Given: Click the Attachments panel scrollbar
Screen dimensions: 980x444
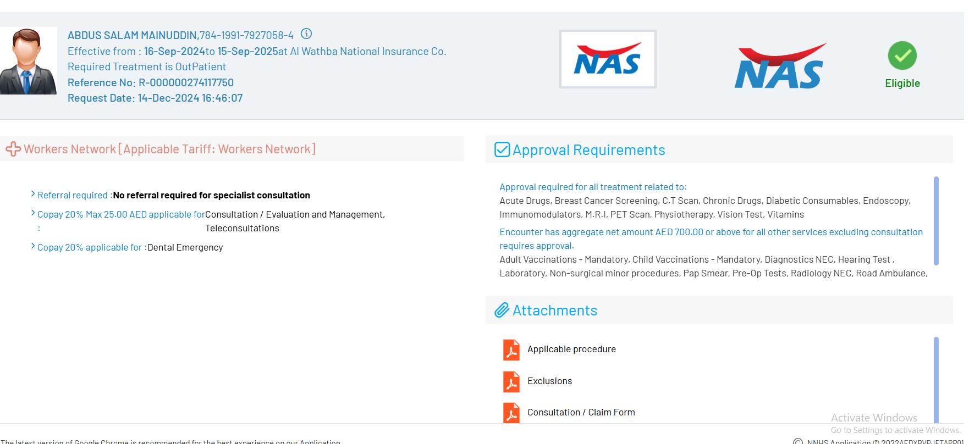Looking at the screenshot, I should pos(936,380).
